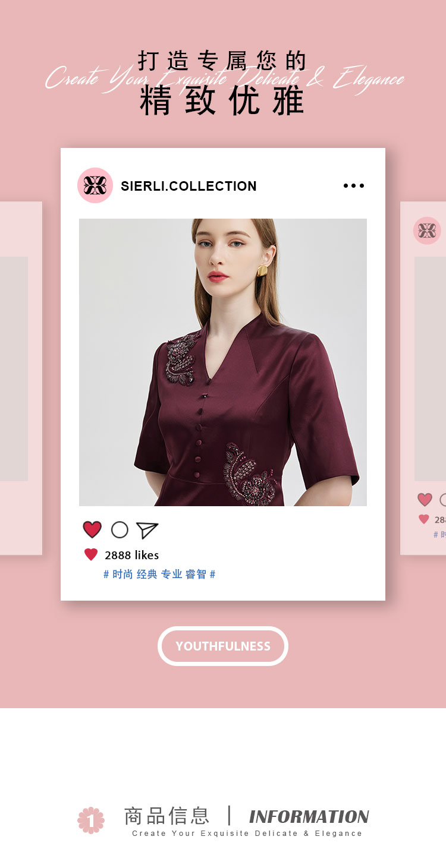The image size is (446, 868).
Task: Click profile logo on right side card
Action: pos(427,231)
